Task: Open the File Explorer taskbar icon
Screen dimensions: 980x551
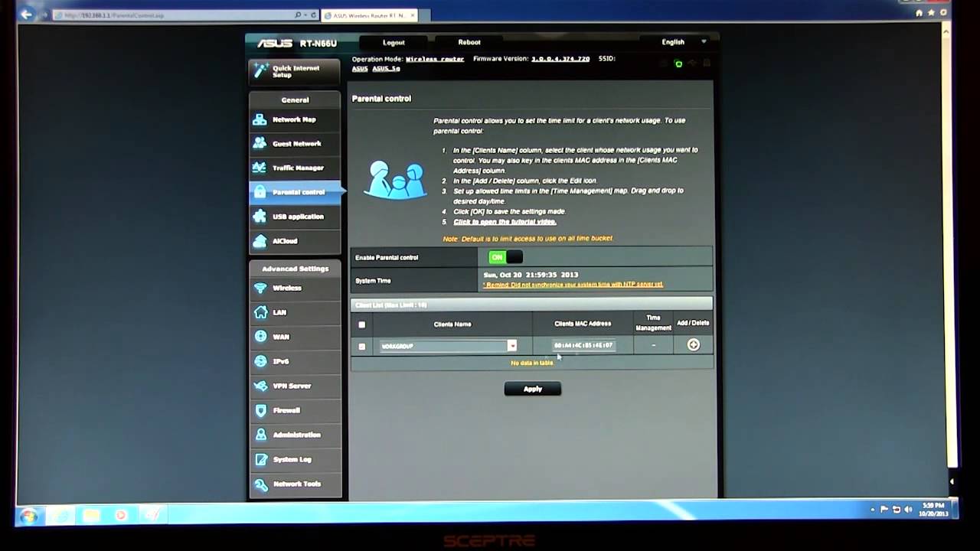Action: (x=91, y=516)
